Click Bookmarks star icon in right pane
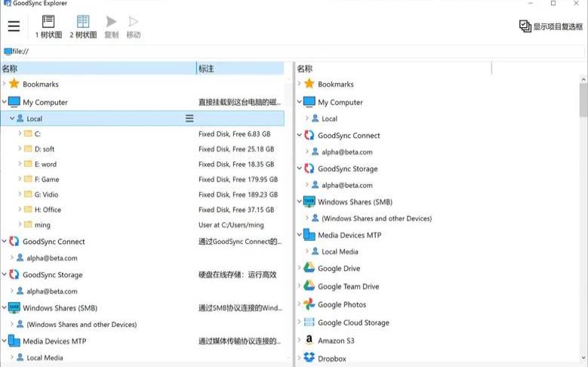This screenshot has width=588, height=367. coord(309,84)
